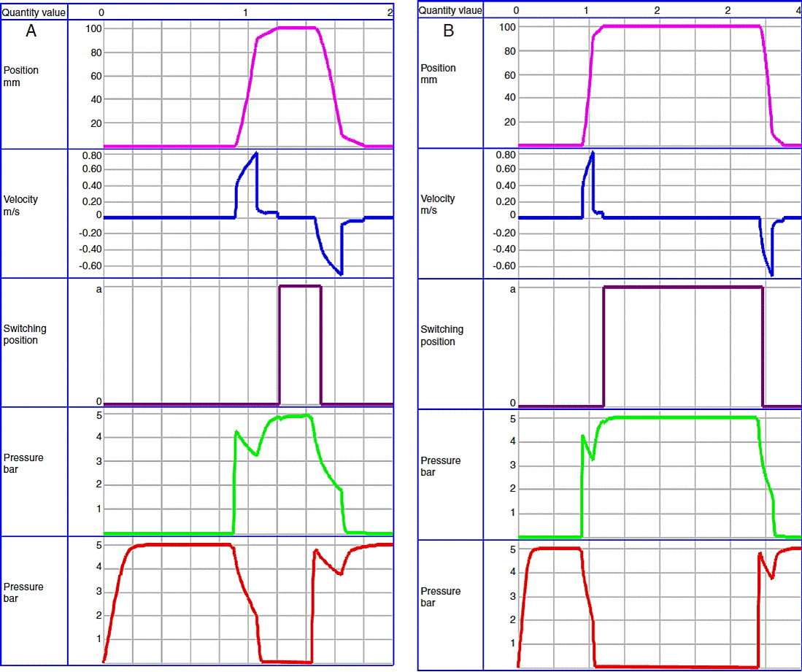Click blue velocity positive peak in panel A

point(255,153)
